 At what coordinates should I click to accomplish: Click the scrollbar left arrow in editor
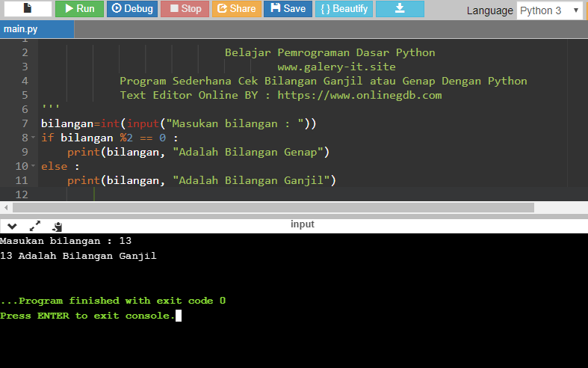click(x=6, y=207)
